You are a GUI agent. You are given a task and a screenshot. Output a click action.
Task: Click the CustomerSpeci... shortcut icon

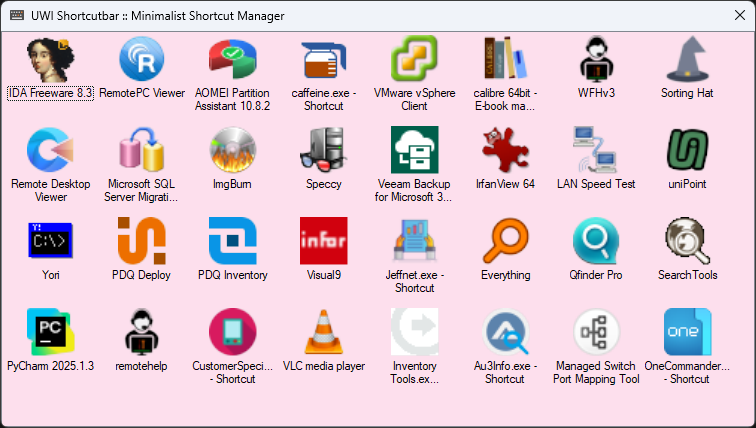pos(232,332)
